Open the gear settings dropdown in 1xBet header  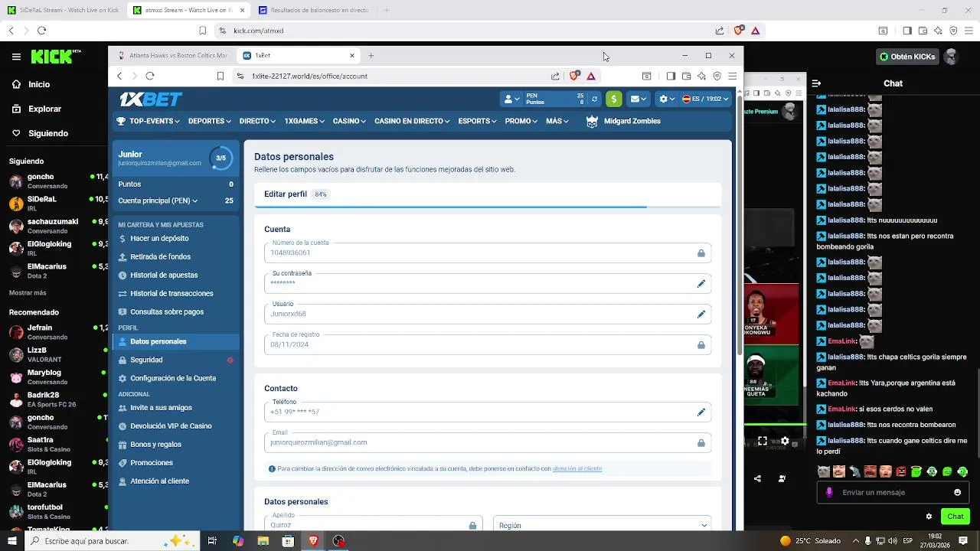[x=667, y=99]
